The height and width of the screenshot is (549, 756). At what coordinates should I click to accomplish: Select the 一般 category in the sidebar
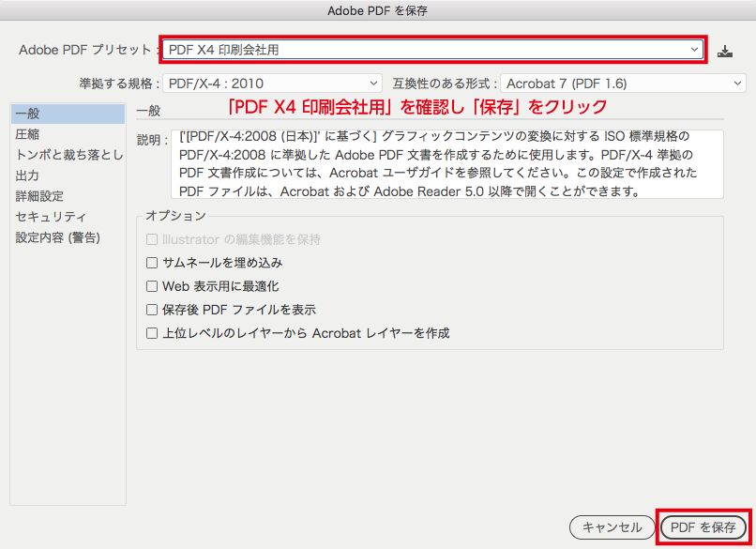[x=68, y=114]
